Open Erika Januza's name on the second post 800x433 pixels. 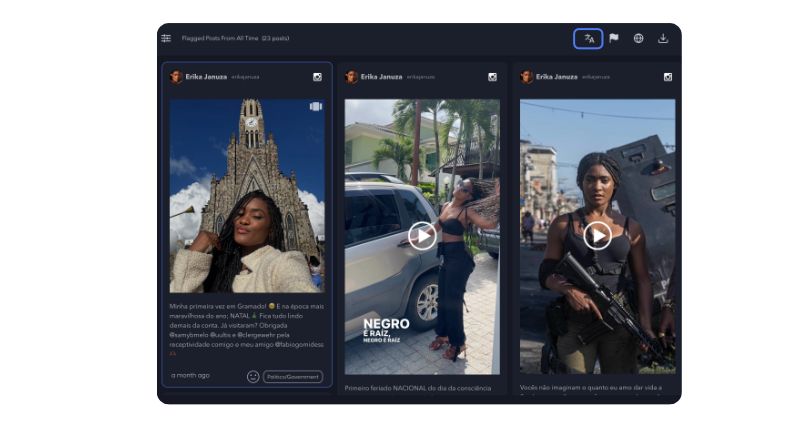click(x=381, y=77)
